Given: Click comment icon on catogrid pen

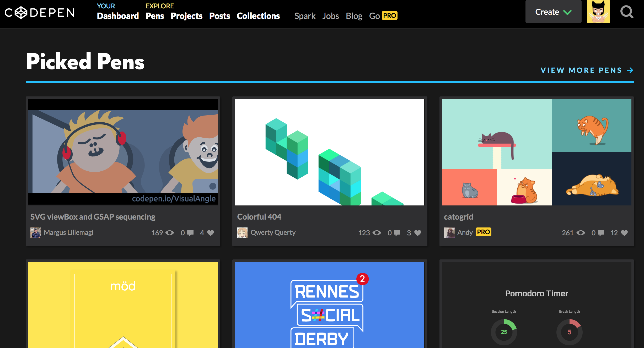Looking at the screenshot, I should pos(601,233).
